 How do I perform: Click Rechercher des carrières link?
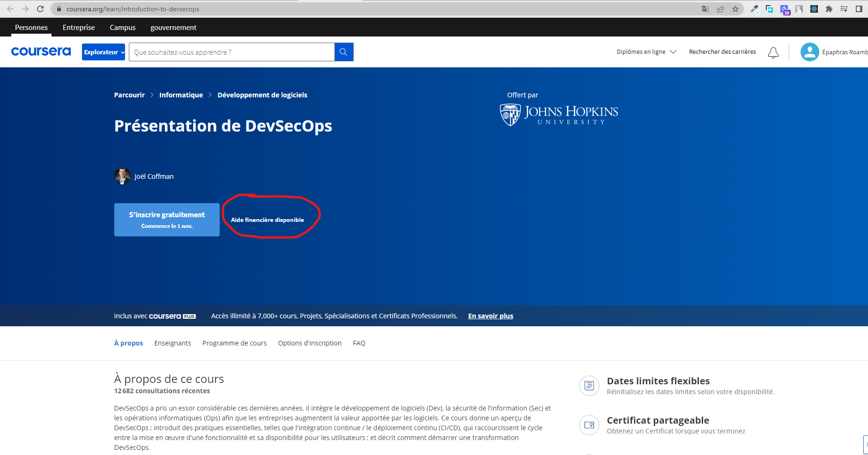(x=722, y=52)
